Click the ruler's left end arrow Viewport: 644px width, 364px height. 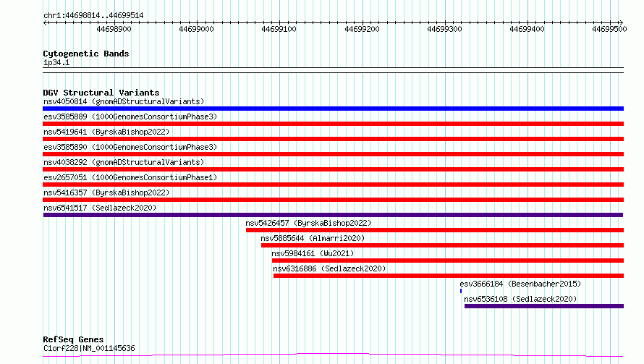point(45,22)
